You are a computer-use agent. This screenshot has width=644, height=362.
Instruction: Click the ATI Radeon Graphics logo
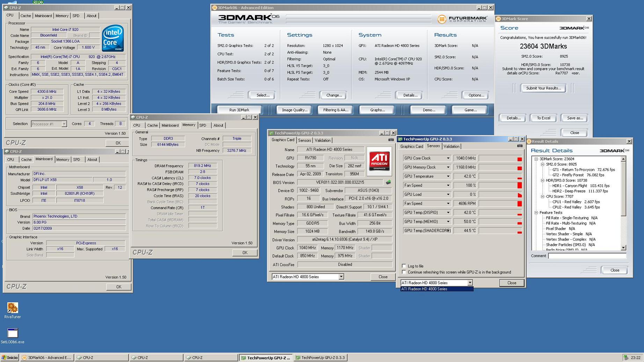379,161
